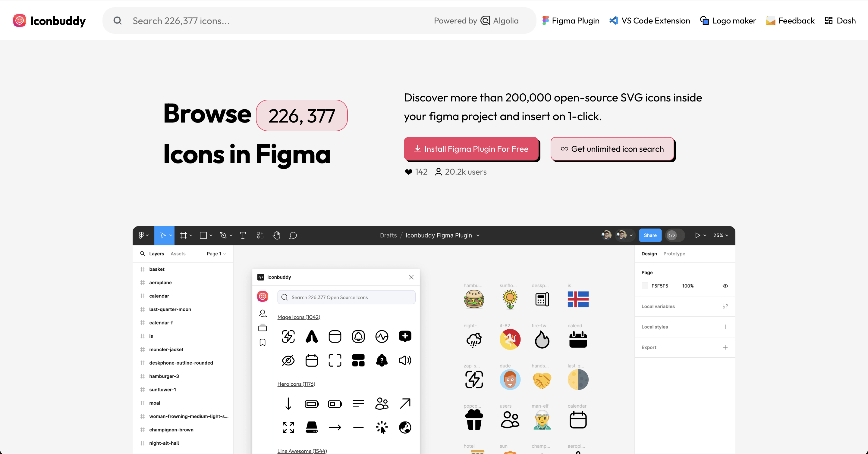Select the Comment tool

pyautogui.click(x=293, y=235)
